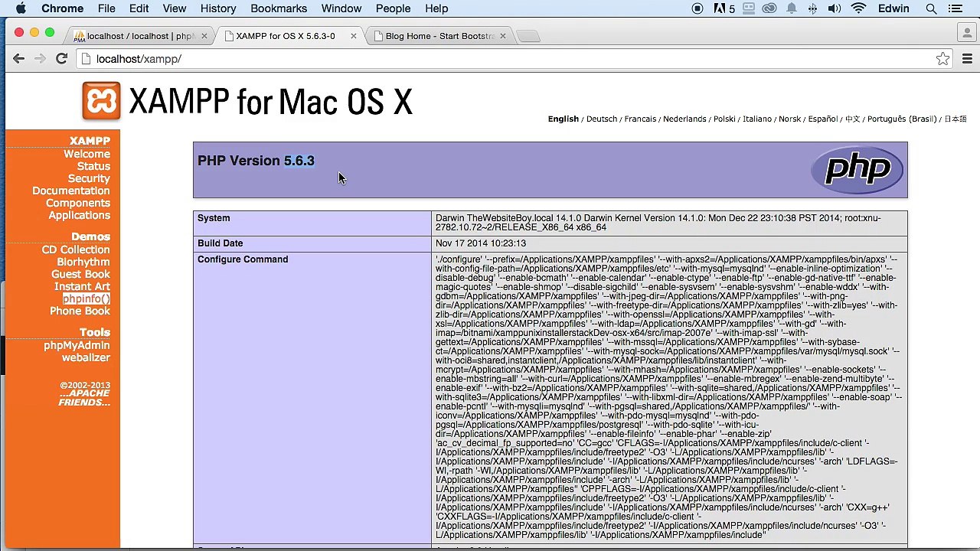Open the Window menu
980x551 pixels.
click(341, 8)
